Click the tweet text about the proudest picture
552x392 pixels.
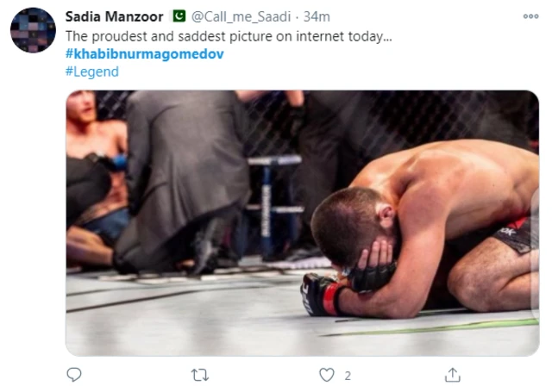[228, 37]
